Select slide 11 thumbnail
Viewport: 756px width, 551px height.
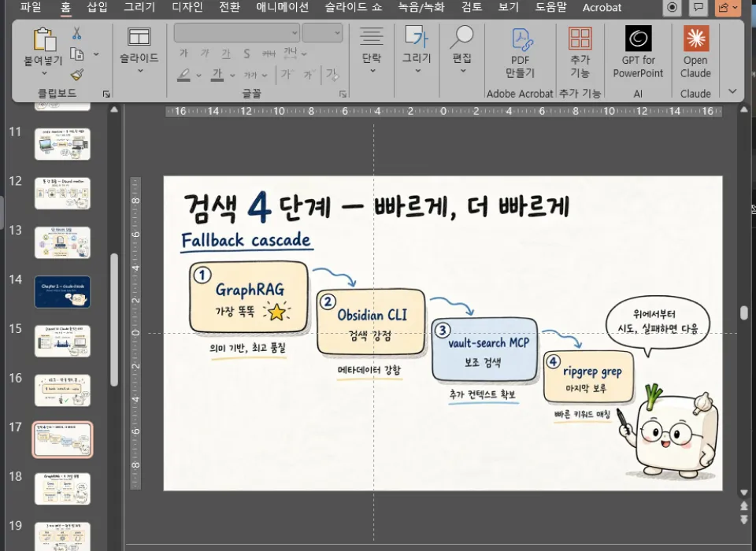click(62, 144)
